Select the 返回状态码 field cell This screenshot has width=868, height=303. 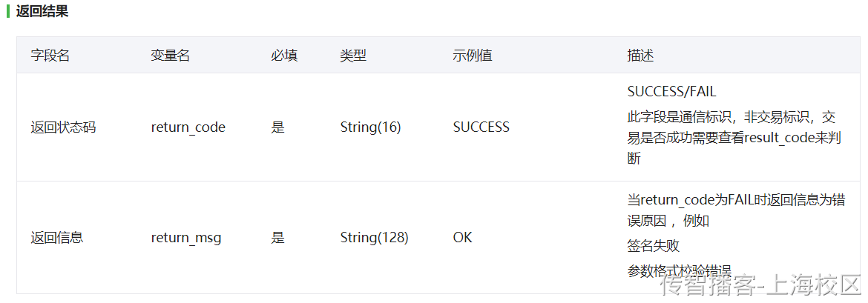pos(63,127)
